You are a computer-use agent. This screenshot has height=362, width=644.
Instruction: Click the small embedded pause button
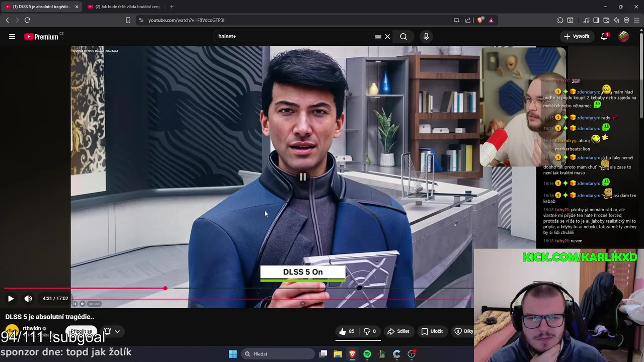point(74,304)
